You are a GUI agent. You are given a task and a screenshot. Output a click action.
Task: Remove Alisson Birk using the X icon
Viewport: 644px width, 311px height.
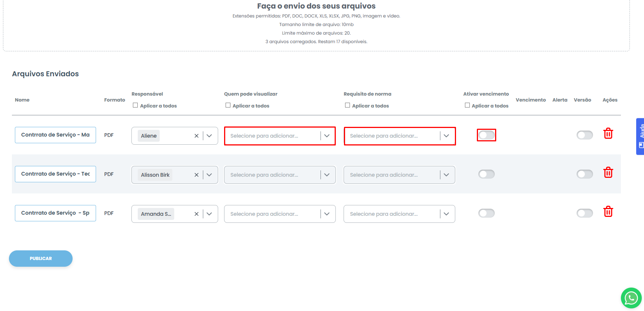click(196, 175)
